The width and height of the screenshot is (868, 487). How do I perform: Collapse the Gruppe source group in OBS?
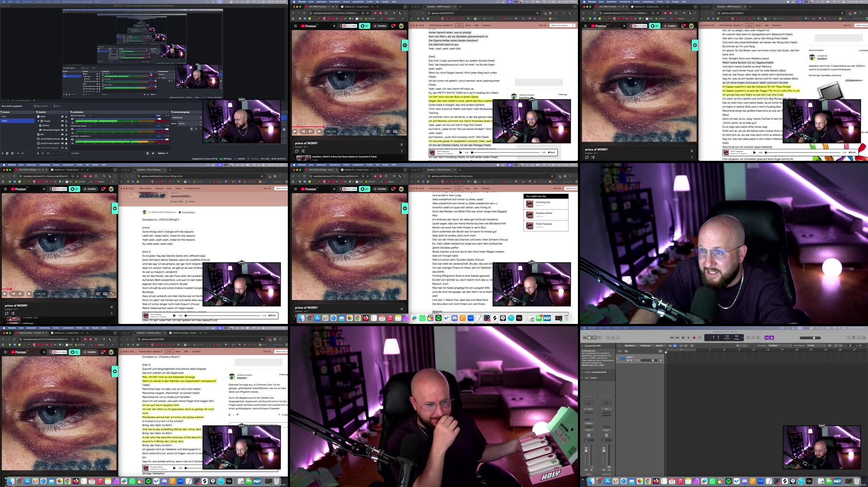[39, 121]
